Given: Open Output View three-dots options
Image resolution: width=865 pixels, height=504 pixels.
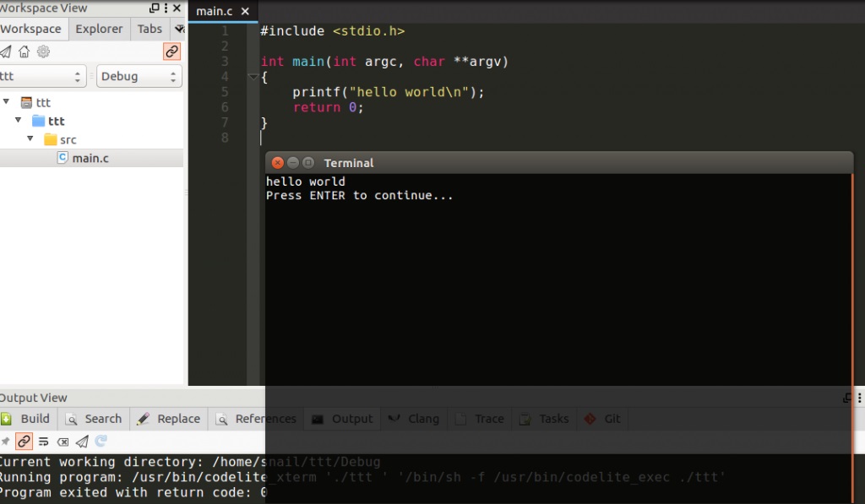Looking at the screenshot, I should 859,398.
